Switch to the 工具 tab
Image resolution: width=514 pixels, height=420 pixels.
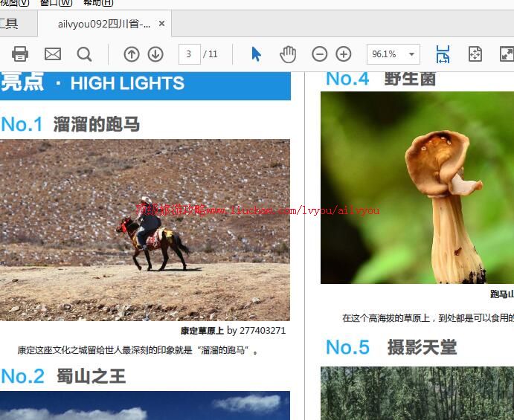pyautogui.click(x=9, y=24)
